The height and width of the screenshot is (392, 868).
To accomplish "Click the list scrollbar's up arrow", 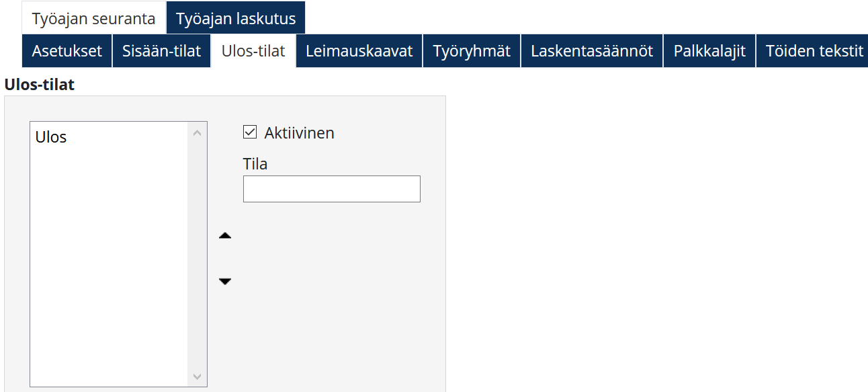I will pyautogui.click(x=197, y=133).
